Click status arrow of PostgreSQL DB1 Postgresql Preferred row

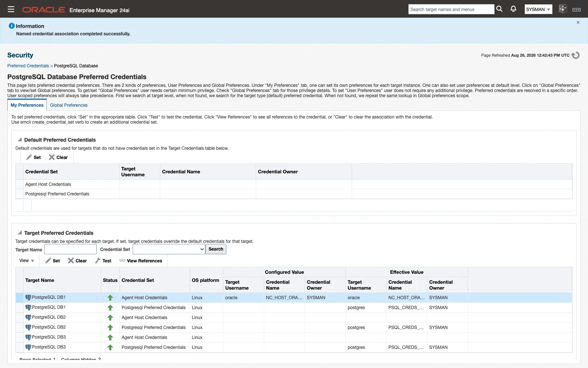tap(110, 308)
